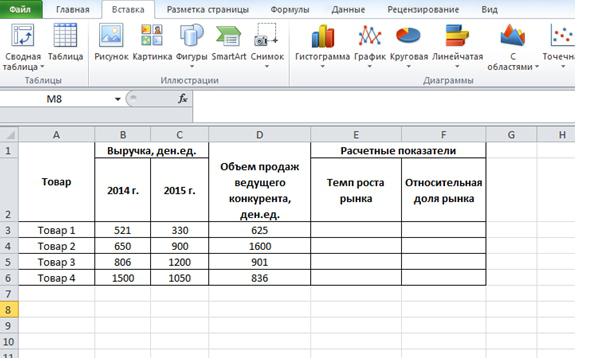Image resolution: width=616 pixels, height=361 pixels.
Task: Click the fx insert function button
Action: tap(183, 99)
